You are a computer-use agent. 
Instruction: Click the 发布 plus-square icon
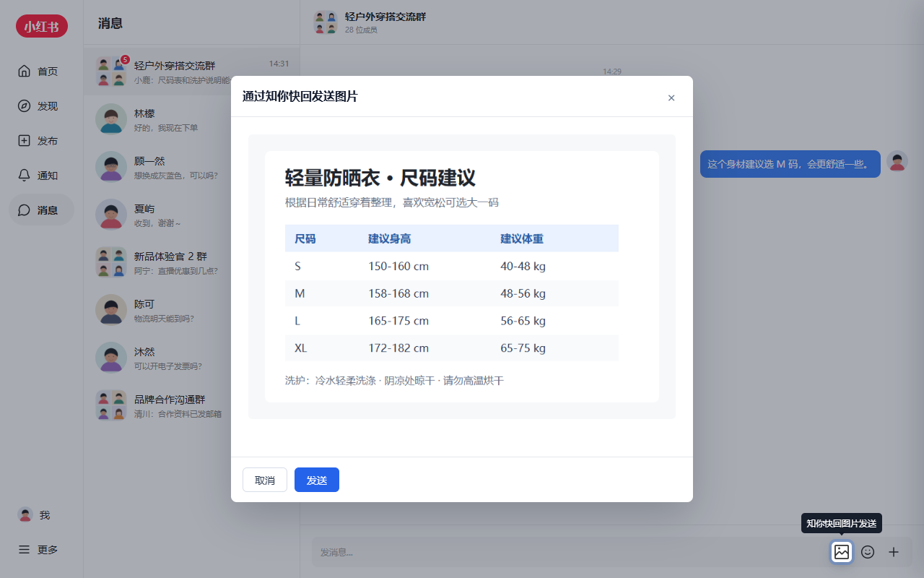[24, 140]
